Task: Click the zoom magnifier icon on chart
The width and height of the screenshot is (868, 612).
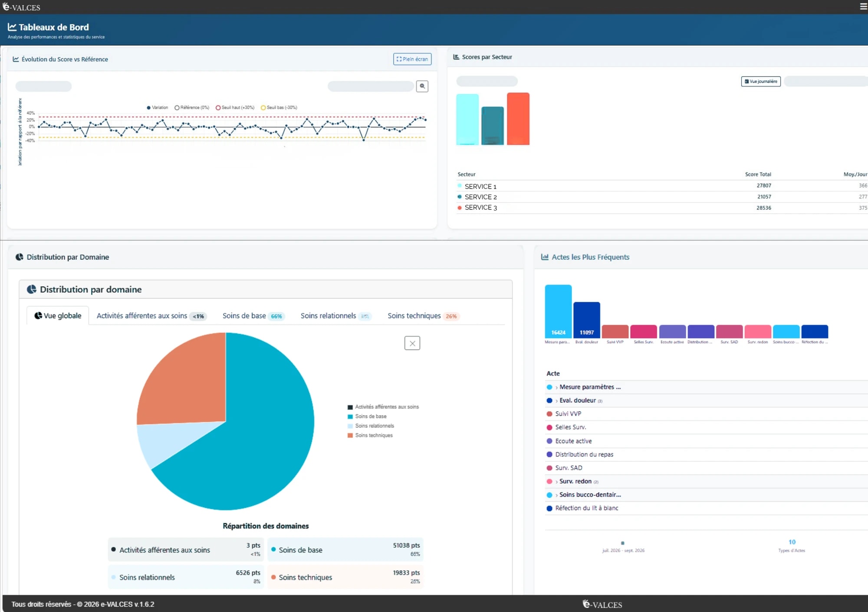Action: (422, 86)
